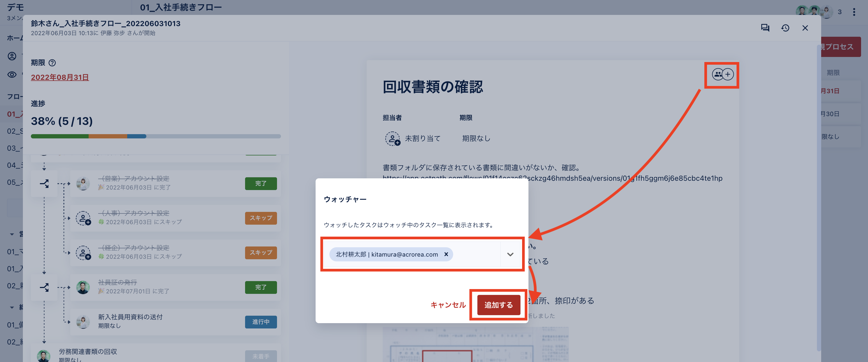The height and width of the screenshot is (362, 868).
Task: Click the 進行中 badge on 新入社員用資料の送付
Action: 261,322
